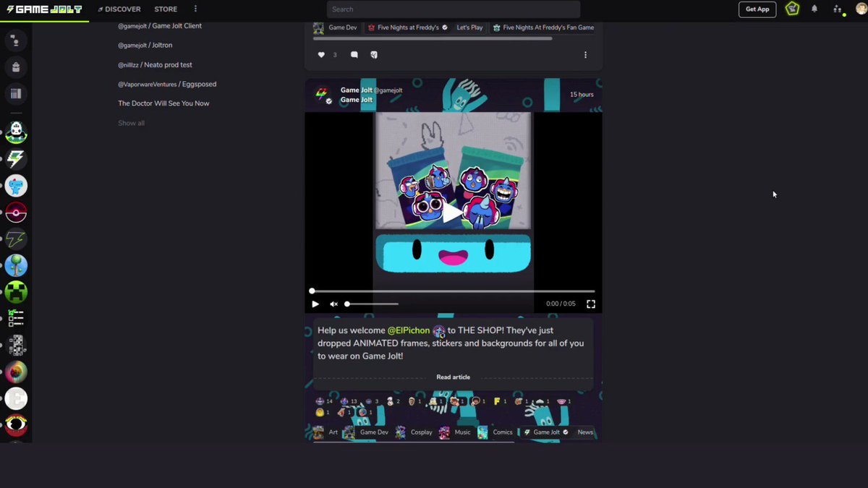Open the @gamejolt / Joltron link
This screenshot has width=868, height=488.
145,45
